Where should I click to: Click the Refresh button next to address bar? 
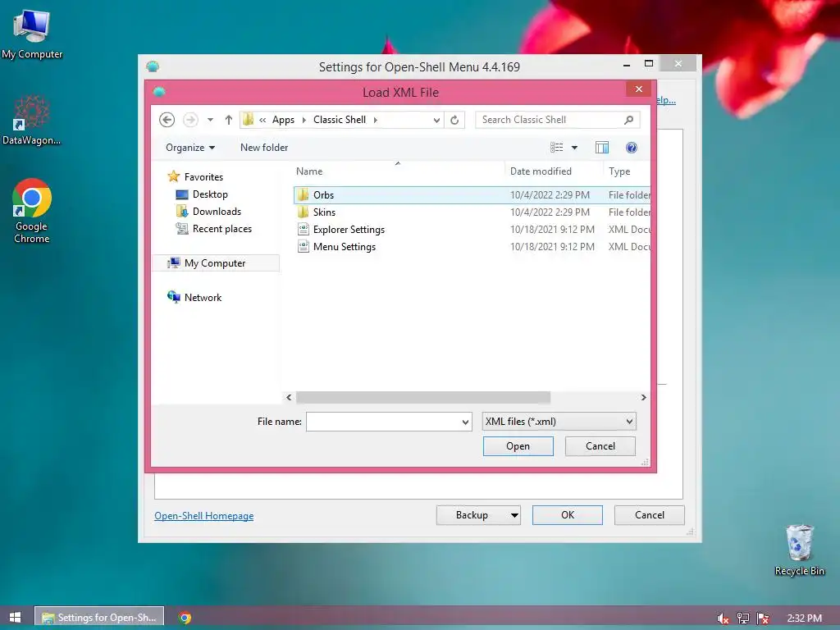click(454, 120)
